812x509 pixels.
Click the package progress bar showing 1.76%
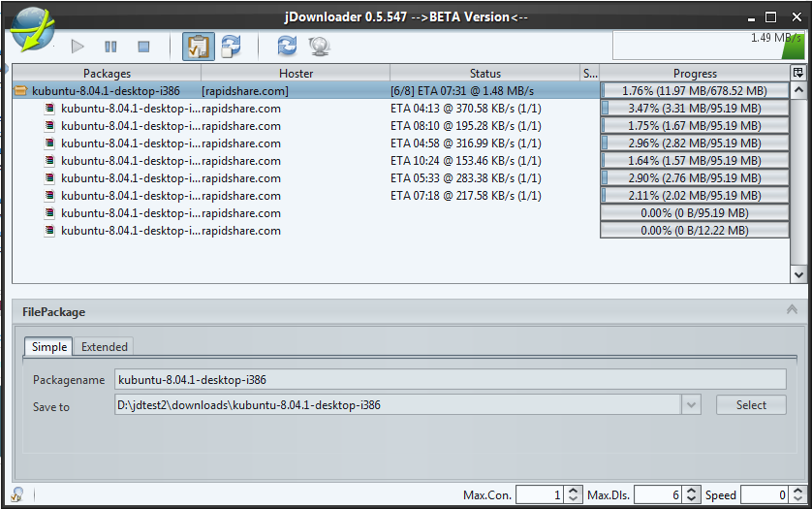pos(695,91)
